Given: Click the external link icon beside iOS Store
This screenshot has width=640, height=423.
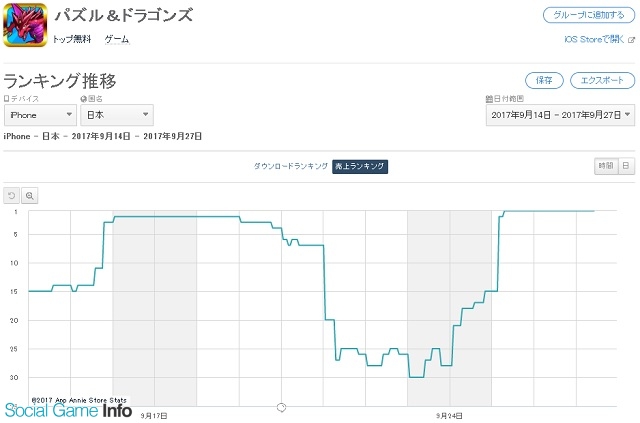Looking at the screenshot, I should click(x=630, y=40).
